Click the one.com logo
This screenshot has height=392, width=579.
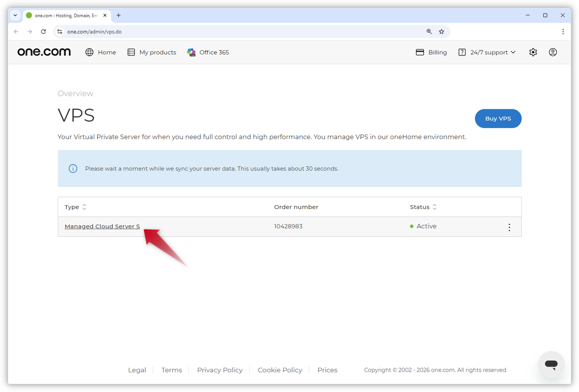tap(44, 52)
